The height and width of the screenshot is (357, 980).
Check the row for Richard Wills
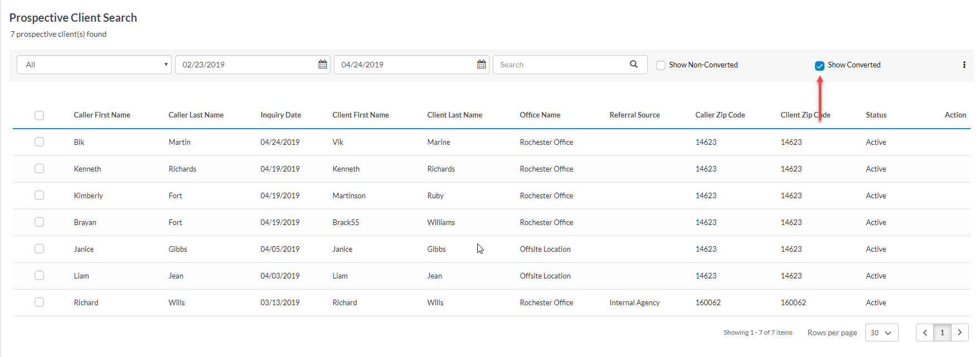coord(39,302)
